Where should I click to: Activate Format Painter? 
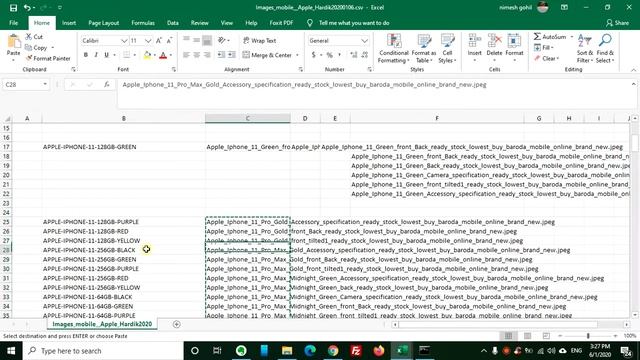[x=48, y=58]
